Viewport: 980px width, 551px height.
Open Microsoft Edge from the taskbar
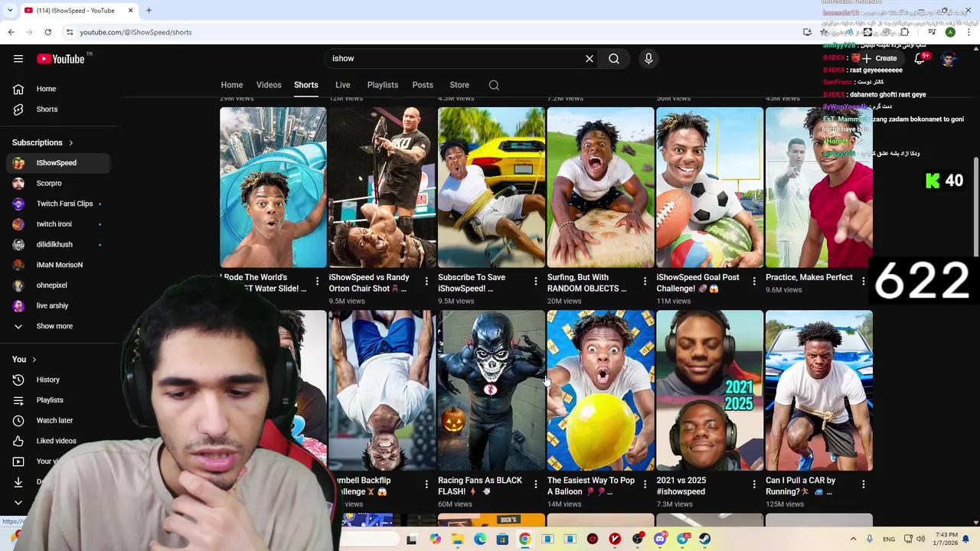click(x=480, y=540)
